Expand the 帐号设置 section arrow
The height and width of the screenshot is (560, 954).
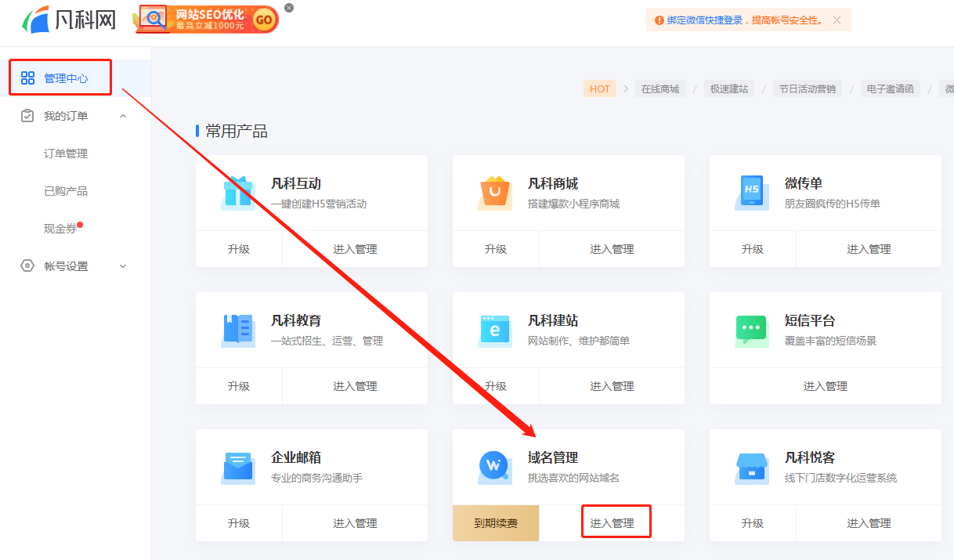123,266
